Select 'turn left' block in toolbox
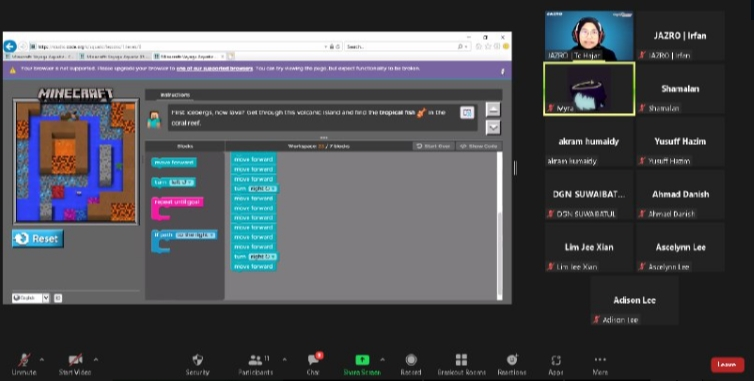Screen dimensions: 754x381 (174, 182)
